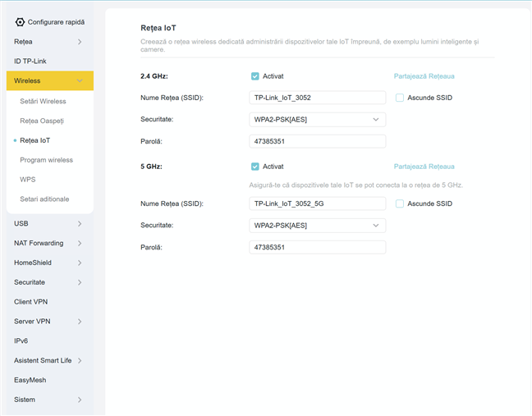
Task: Expand the NAT Forwarding menu arrow
Action: (x=80, y=243)
